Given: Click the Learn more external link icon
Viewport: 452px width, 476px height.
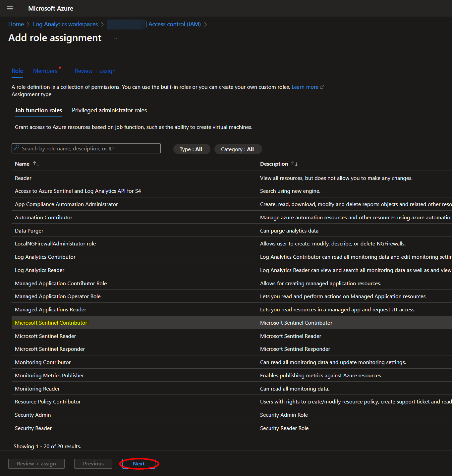Looking at the screenshot, I should [x=322, y=87].
